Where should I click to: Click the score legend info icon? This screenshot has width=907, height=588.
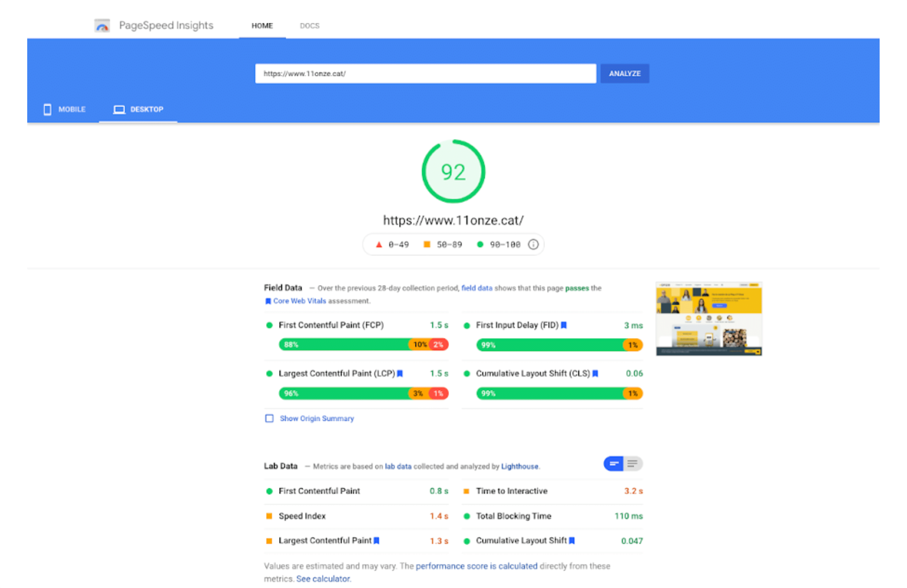click(533, 244)
